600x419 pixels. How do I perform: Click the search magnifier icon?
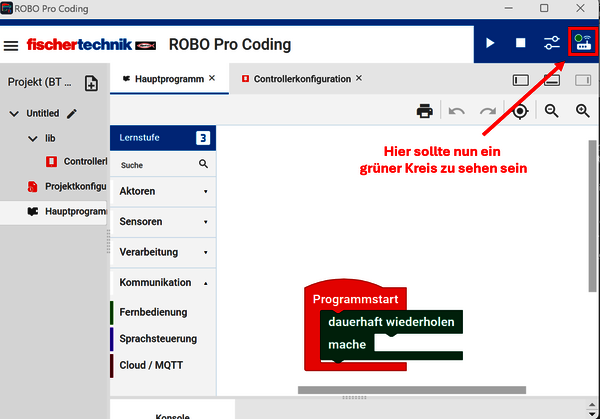(203, 164)
